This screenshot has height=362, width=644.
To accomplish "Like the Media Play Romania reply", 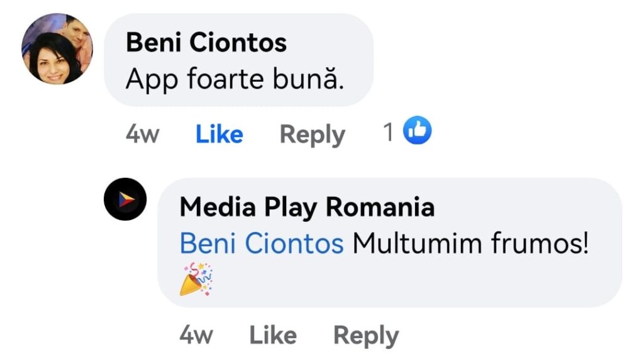I will tap(273, 335).
